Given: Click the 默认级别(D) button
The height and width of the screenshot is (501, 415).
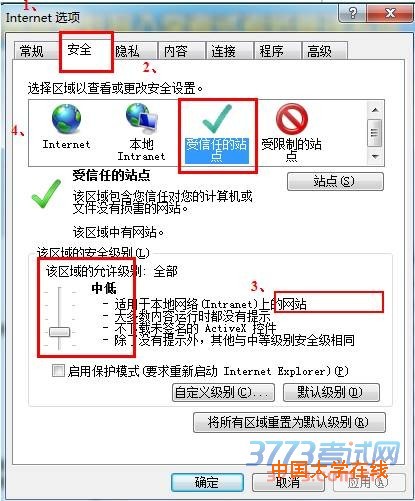Looking at the screenshot, I should click(331, 392).
